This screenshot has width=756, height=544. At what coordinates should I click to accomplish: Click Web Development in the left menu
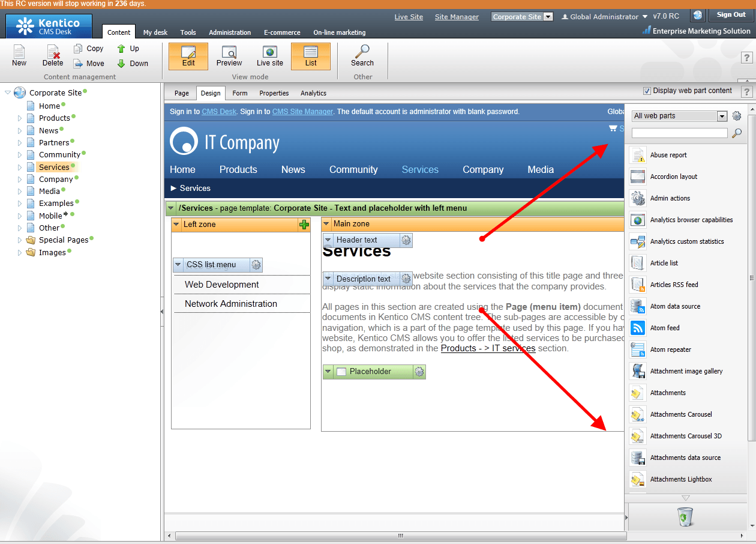click(222, 285)
